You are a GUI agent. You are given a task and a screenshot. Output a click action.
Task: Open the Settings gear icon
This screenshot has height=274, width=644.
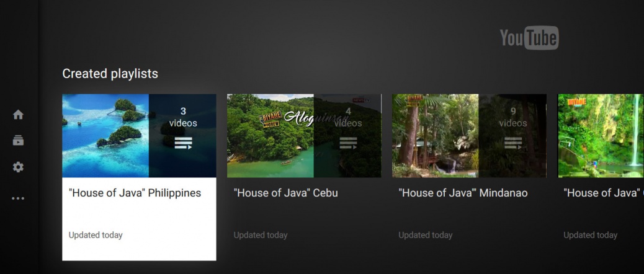click(18, 167)
